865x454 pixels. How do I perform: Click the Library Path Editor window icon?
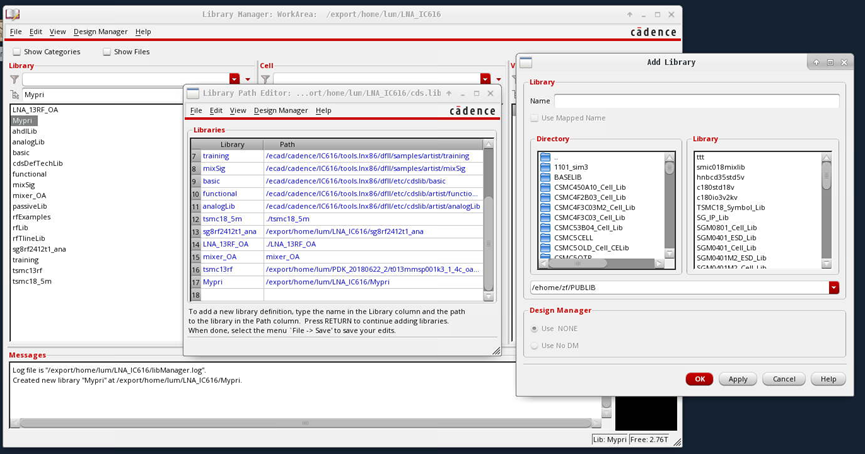coord(193,93)
